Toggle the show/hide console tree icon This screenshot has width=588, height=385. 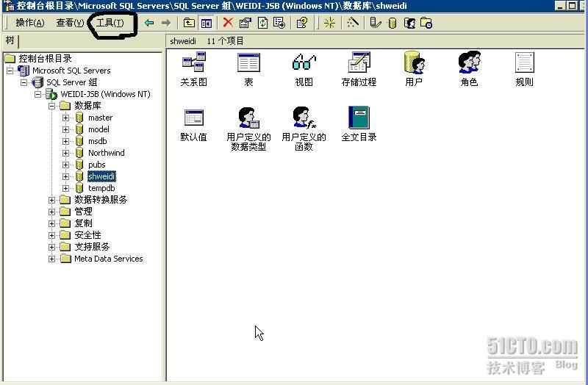pos(207,23)
